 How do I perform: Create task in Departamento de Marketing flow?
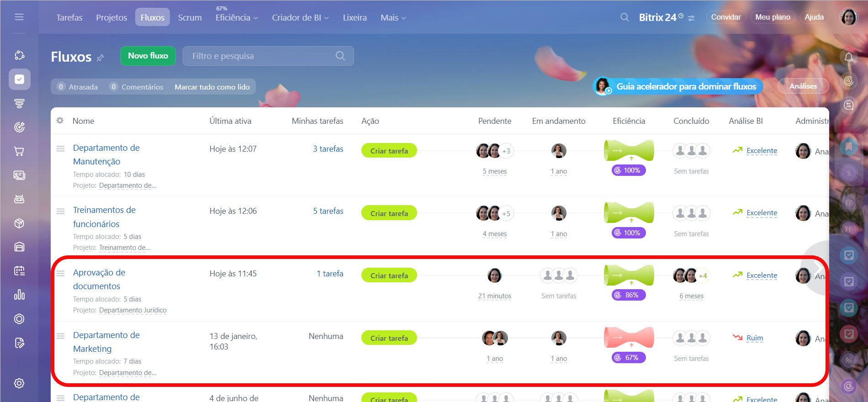(x=389, y=338)
